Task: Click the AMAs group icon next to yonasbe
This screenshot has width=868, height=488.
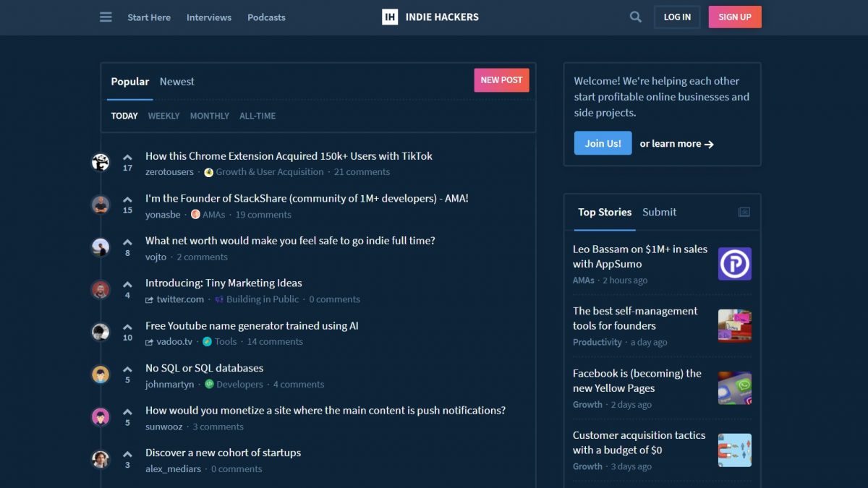Action: [x=195, y=215]
